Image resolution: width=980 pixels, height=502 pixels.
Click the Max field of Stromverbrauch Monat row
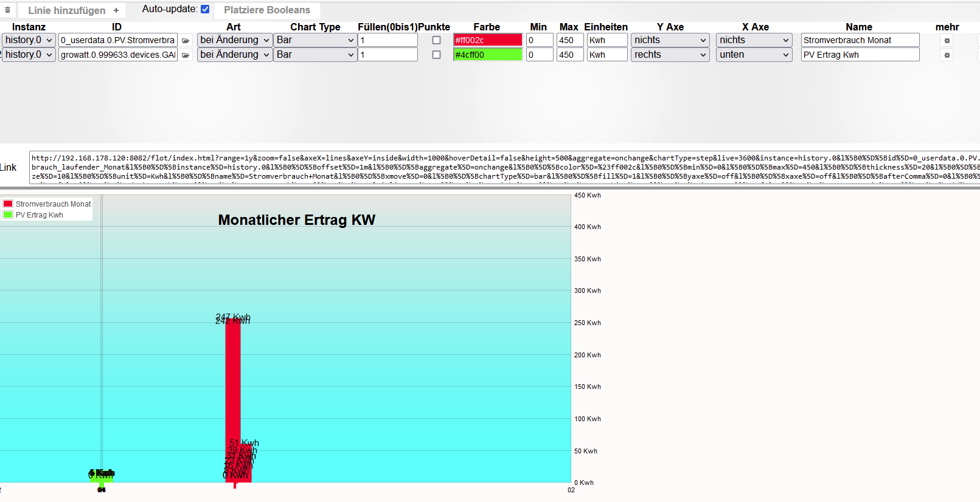pyautogui.click(x=570, y=40)
